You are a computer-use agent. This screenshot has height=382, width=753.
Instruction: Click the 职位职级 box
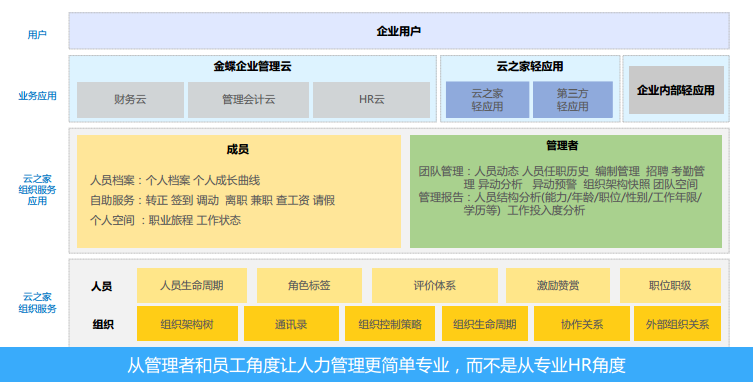[x=670, y=285]
